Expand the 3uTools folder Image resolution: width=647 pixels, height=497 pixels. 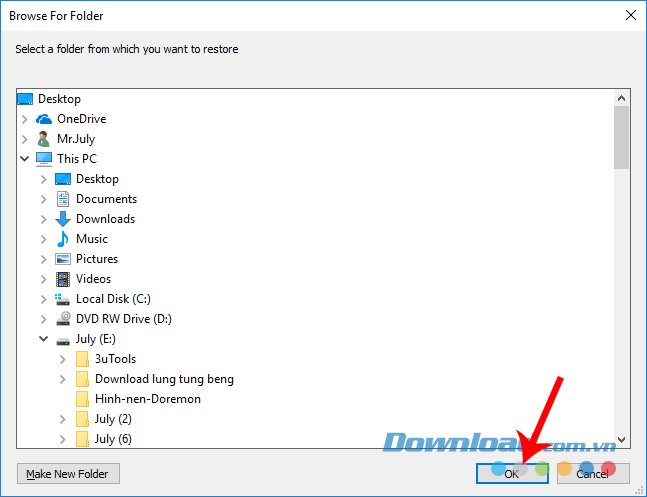(x=62, y=359)
